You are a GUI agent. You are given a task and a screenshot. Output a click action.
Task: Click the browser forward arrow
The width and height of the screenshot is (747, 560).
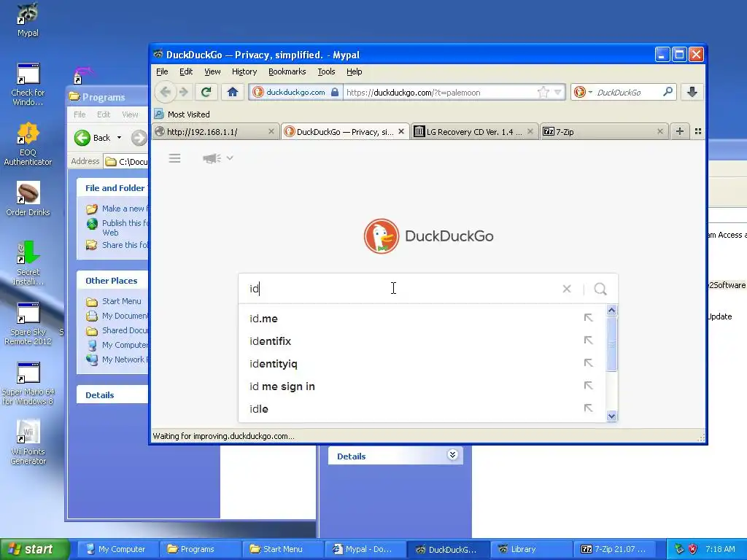[x=183, y=92]
